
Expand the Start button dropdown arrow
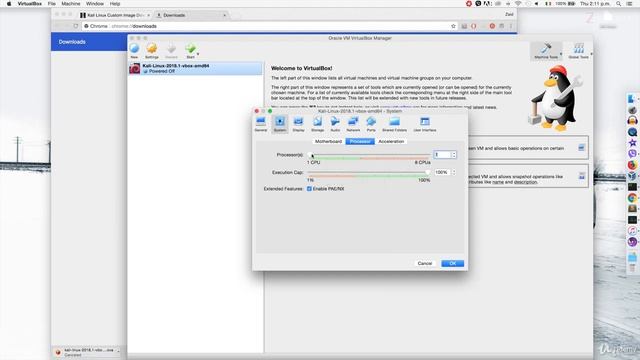click(198, 54)
